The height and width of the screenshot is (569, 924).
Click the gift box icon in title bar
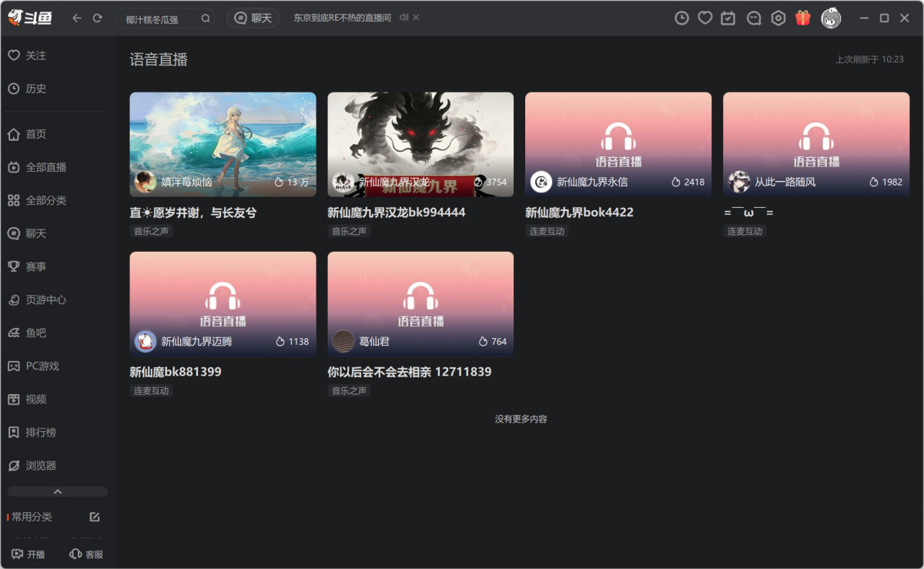pos(802,17)
